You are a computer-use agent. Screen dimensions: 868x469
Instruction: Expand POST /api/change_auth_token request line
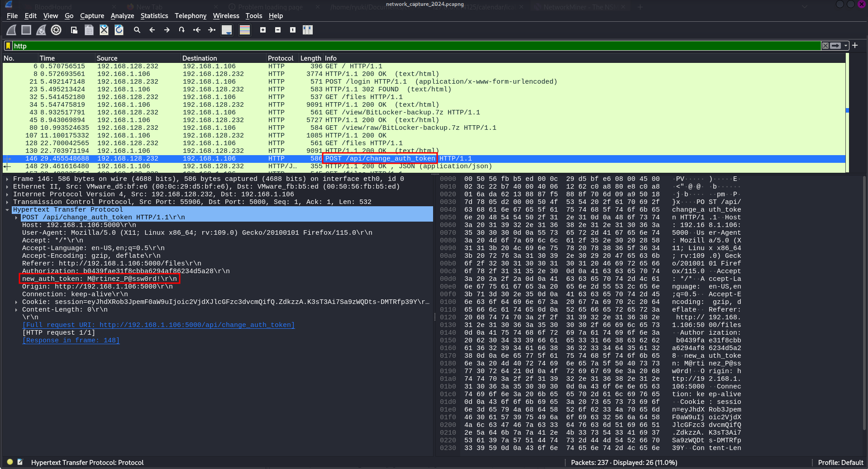tap(16, 218)
